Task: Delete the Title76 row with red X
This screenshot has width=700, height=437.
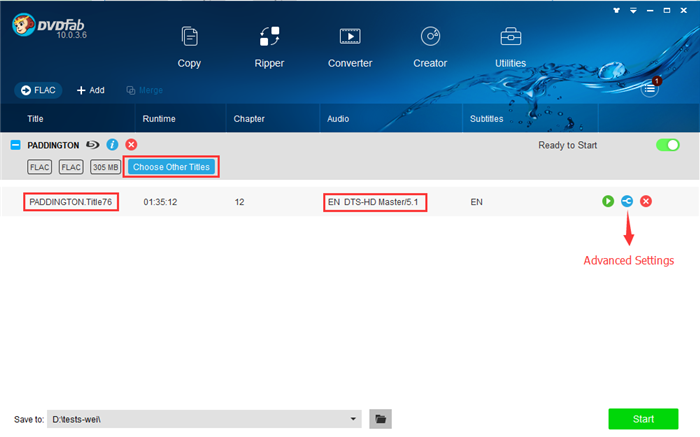Action: [x=646, y=201]
